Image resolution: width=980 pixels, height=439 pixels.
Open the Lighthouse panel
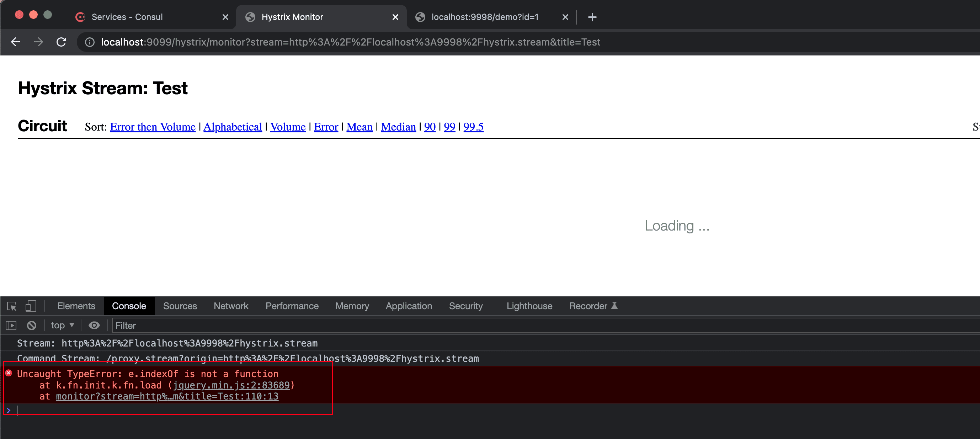click(x=529, y=306)
